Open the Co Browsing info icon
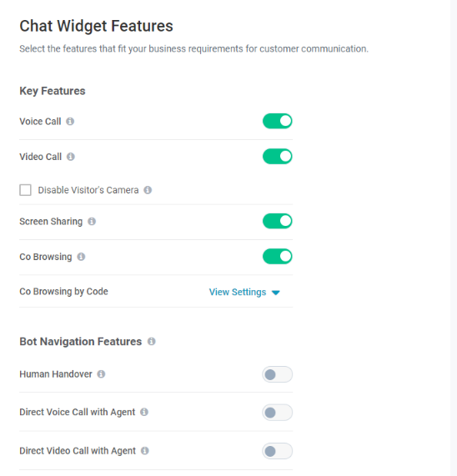The width and height of the screenshot is (457, 476). coord(81,257)
